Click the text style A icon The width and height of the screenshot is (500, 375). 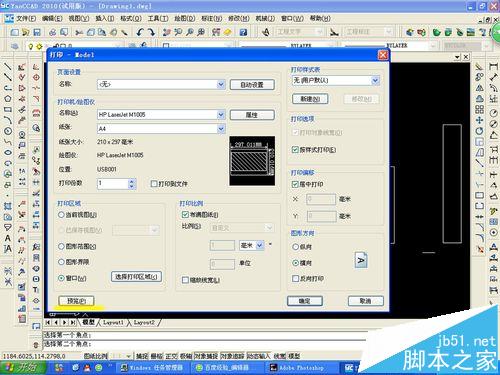tap(266, 32)
